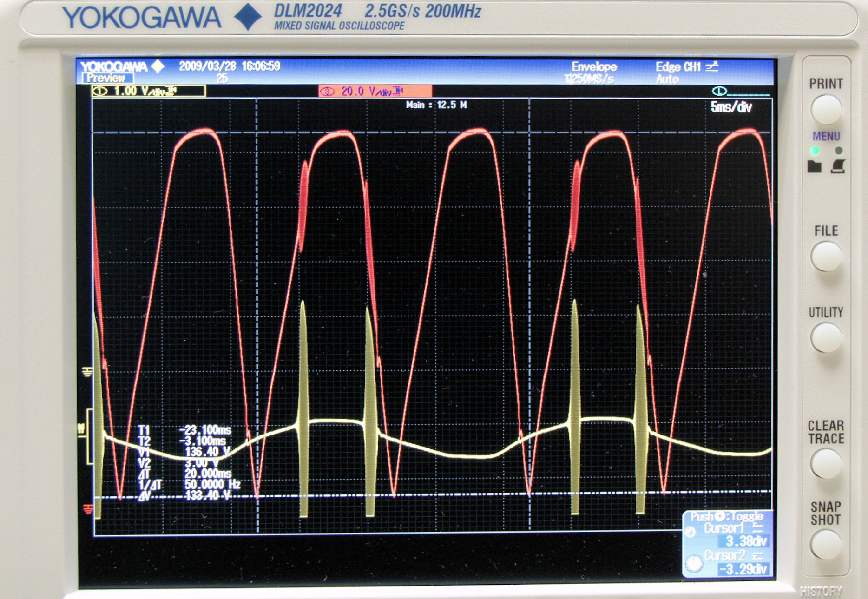Click the Cursor2 -3.29div value field
The image size is (868, 599).
coord(744,569)
